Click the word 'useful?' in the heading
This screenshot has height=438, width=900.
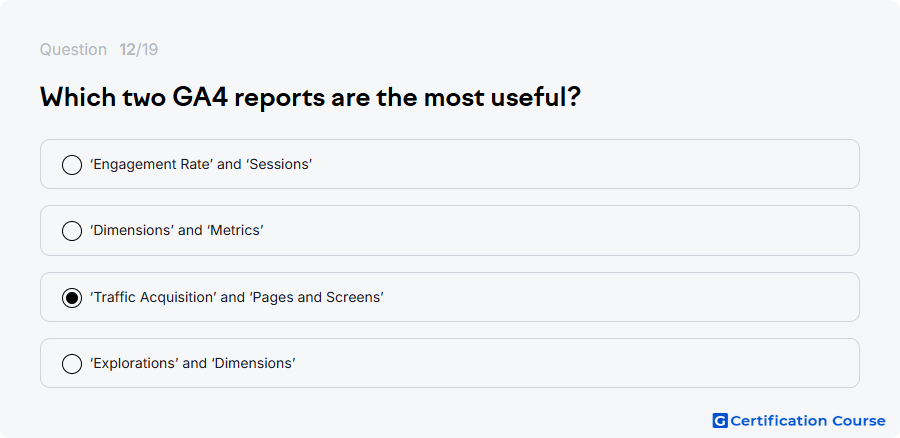click(536, 98)
